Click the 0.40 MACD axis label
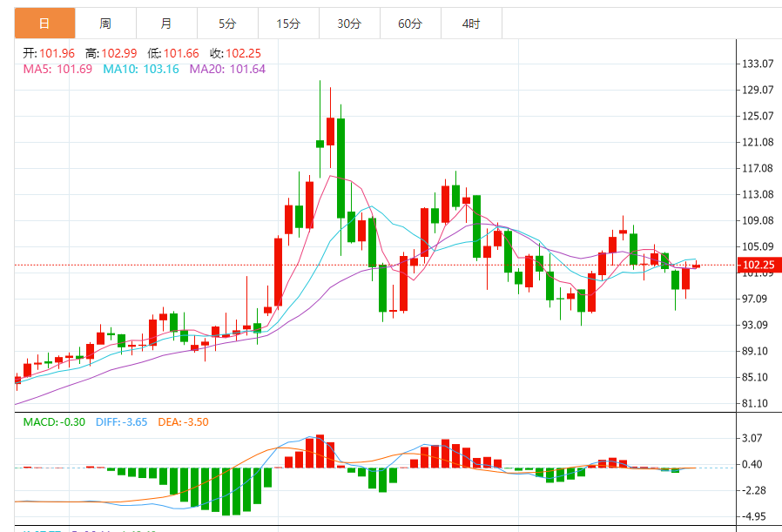This screenshot has height=532, width=782. coord(752,464)
